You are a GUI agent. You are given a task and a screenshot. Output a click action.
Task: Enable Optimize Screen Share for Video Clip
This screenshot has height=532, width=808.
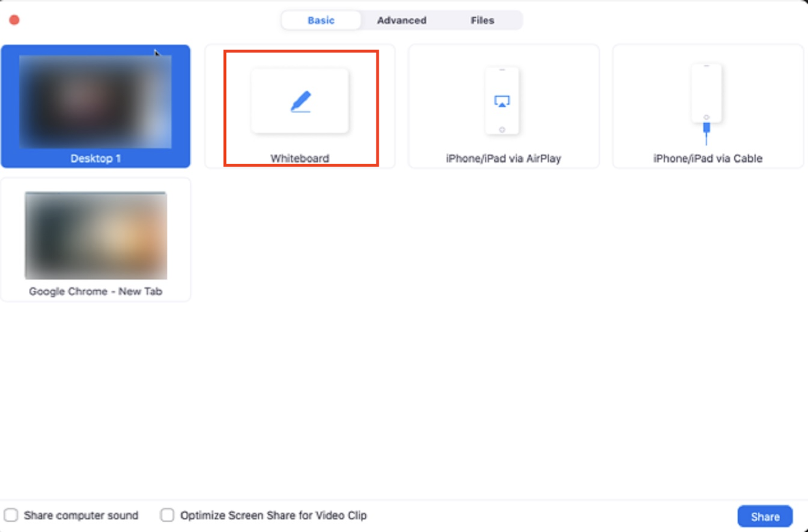pyautogui.click(x=167, y=515)
